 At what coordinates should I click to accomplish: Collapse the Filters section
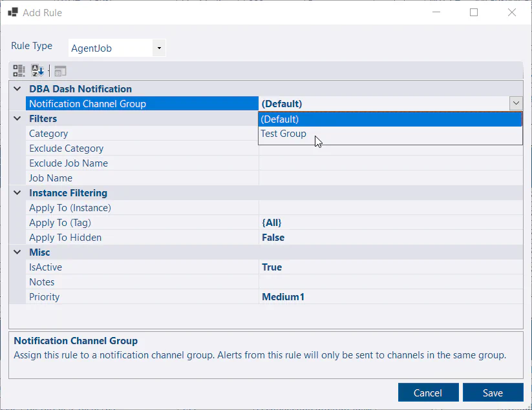coord(17,119)
